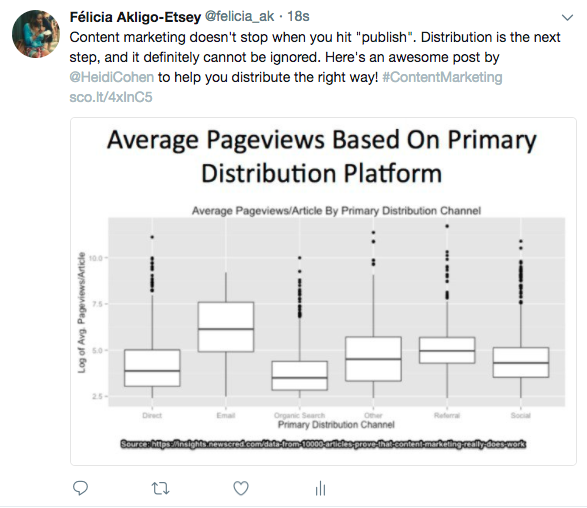The image size is (587, 508).
Task: Open the Average Pageviews chart image
Action: (x=323, y=291)
